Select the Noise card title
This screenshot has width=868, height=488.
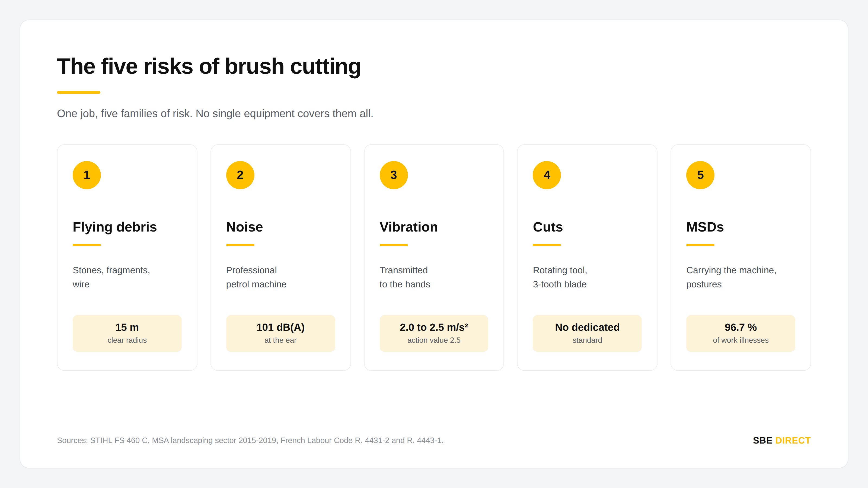(244, 227)
